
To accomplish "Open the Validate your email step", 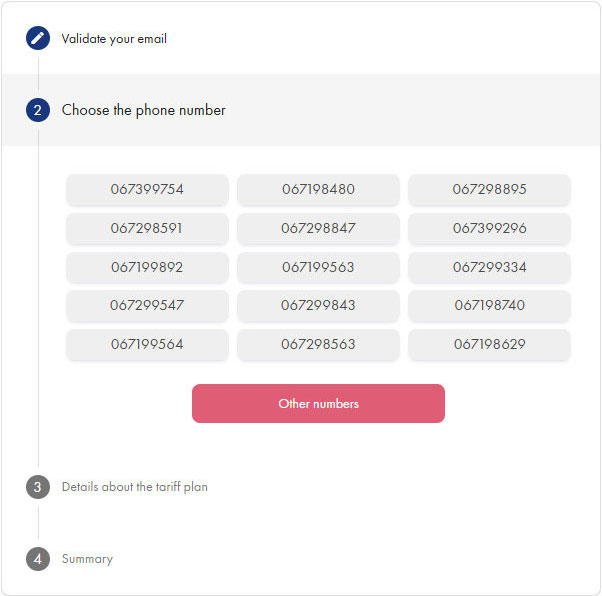I will (x=114, y=39).
